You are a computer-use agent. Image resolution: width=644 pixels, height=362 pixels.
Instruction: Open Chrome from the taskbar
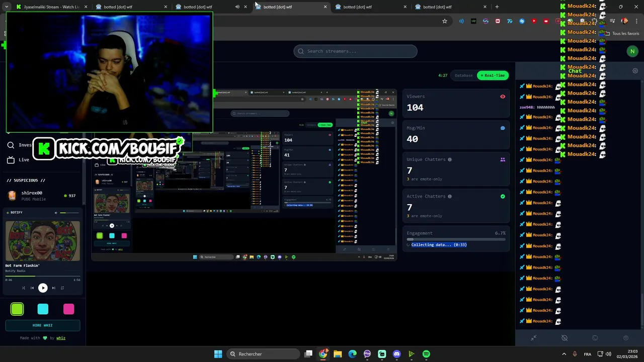pyautogui.click(x=323, y=354)
